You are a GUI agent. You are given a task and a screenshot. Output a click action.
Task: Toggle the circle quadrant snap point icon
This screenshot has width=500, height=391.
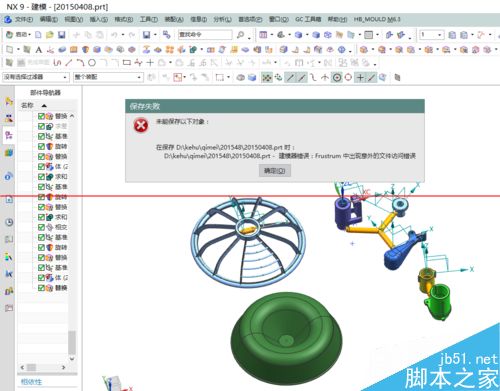tap(348, 78)
